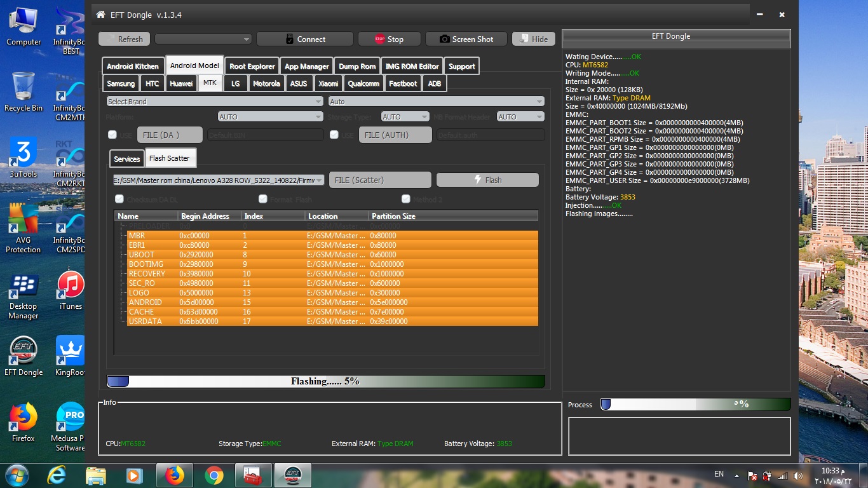Screen dimensions: 868x488
Task: Select the Samsung brand tab
Action: [x=121, y=83]
